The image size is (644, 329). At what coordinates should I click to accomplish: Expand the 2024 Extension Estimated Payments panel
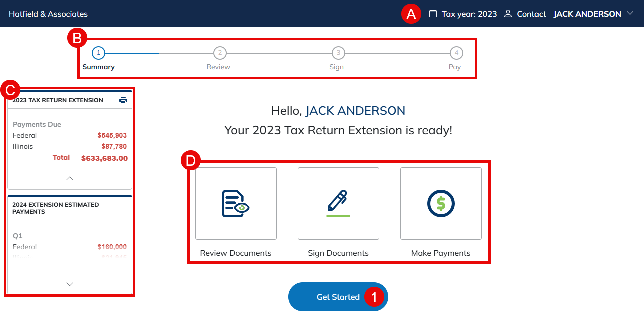(70, 284)
